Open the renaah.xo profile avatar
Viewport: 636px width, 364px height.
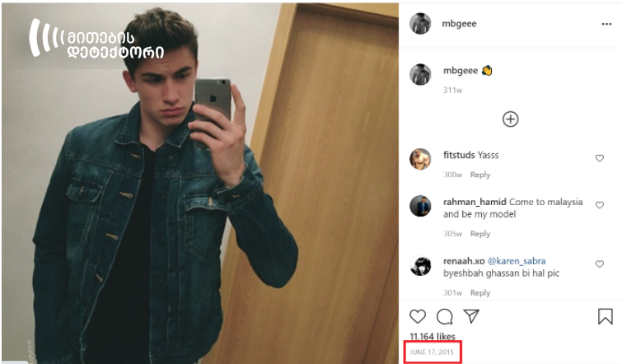[x=420, y=265]
